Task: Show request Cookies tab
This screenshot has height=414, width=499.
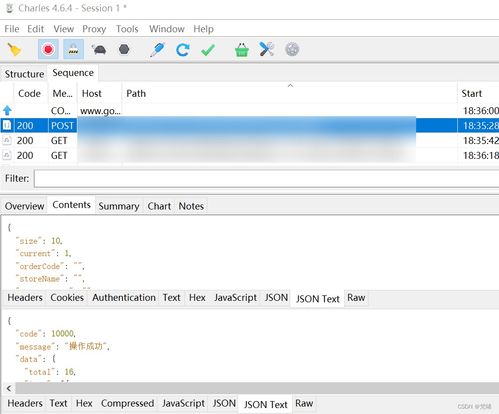Action: click(x=67, y=297)
